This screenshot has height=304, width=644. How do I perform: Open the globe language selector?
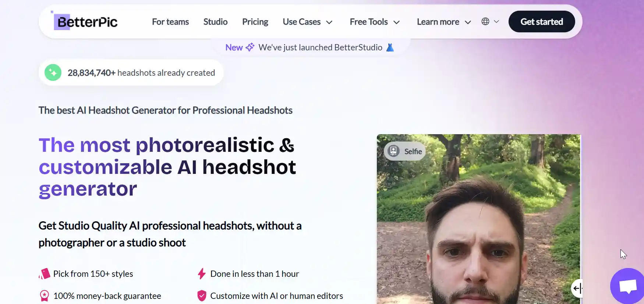click(490, 22)
